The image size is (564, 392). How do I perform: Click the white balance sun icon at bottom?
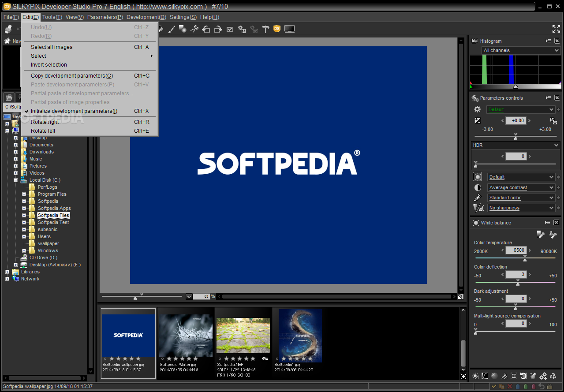click(x=475, y=376)
